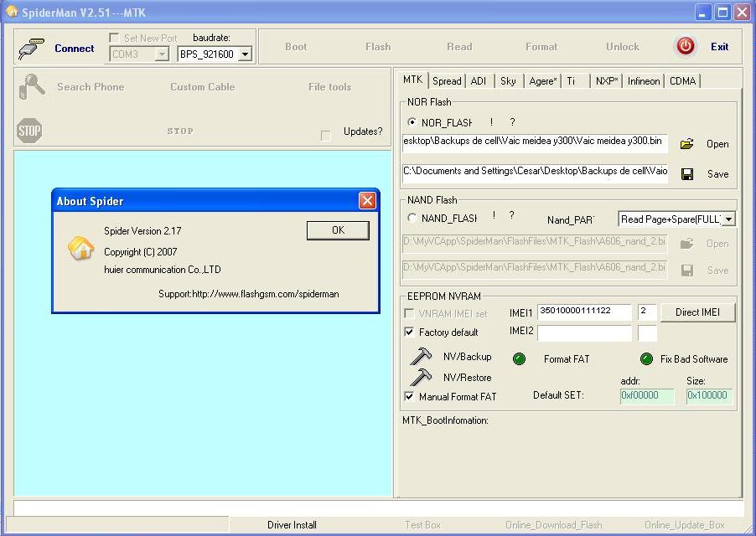The image size is (756, 536).
Task: Click the NOR Flash '?' help button
Action: [512, 121]
